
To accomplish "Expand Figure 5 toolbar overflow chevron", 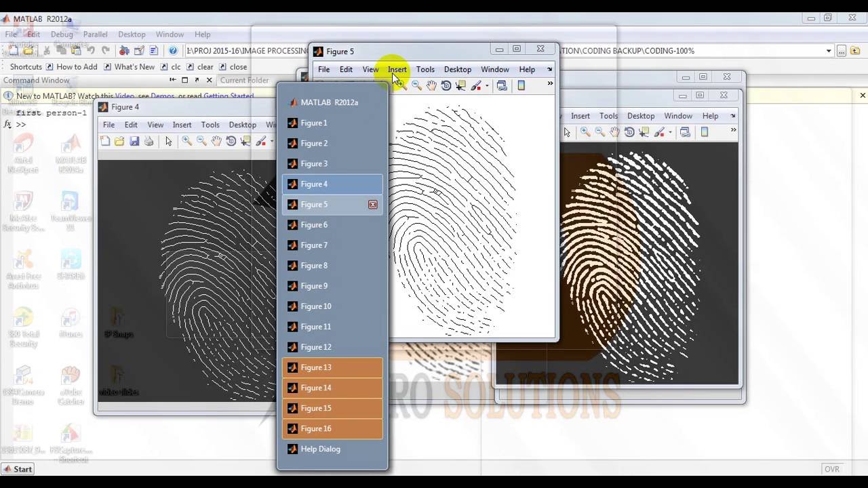I will point(550,84).
